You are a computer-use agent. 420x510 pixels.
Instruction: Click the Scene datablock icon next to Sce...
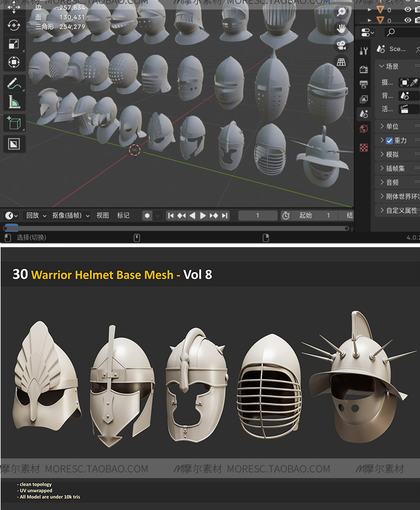381,49
